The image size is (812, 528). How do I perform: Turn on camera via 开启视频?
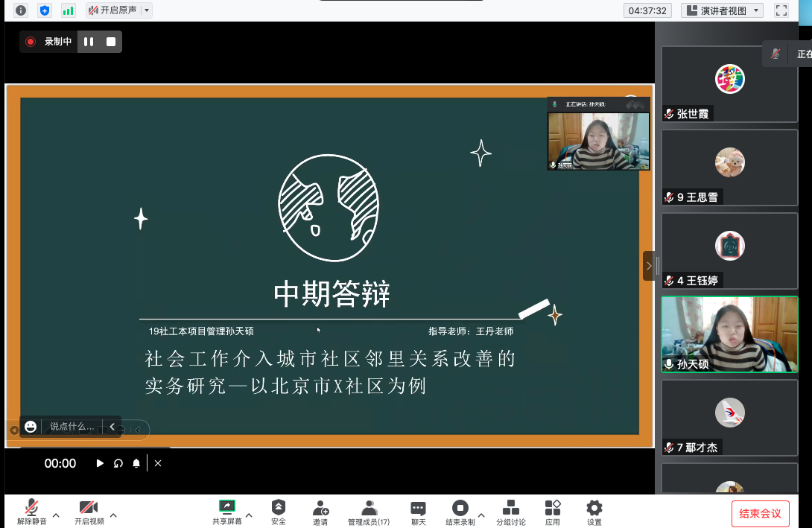coord(89,510)
